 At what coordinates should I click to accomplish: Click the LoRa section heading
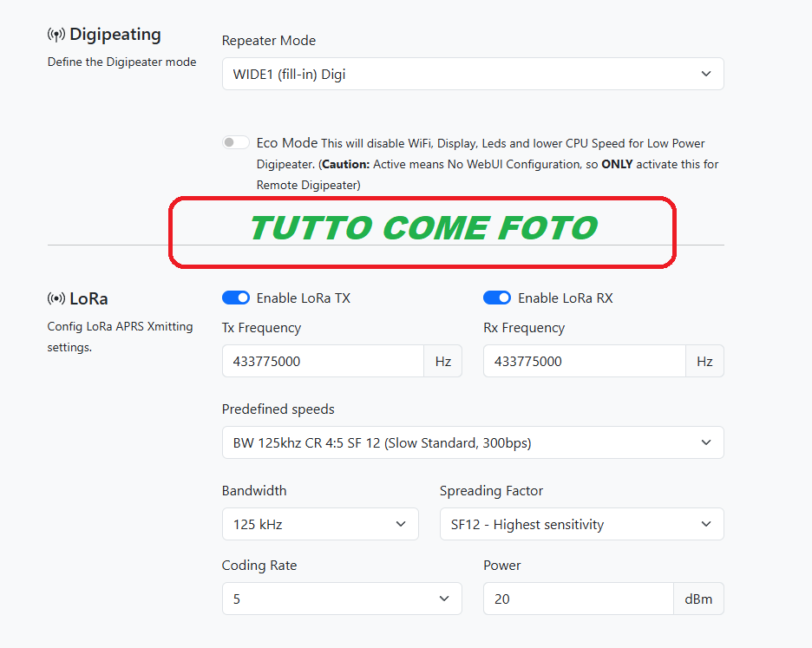(89, 299)
